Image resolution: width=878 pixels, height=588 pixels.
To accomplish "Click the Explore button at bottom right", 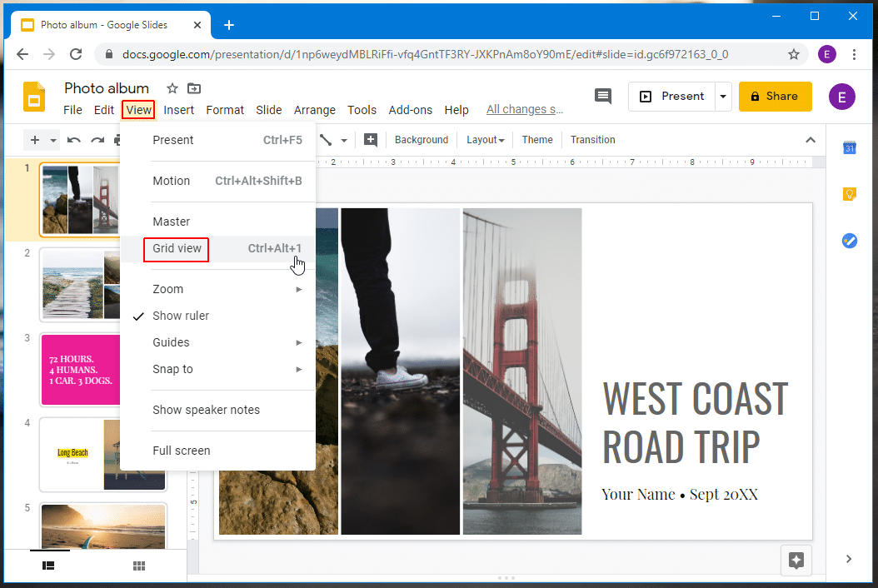I will click(x=796, y=561).
